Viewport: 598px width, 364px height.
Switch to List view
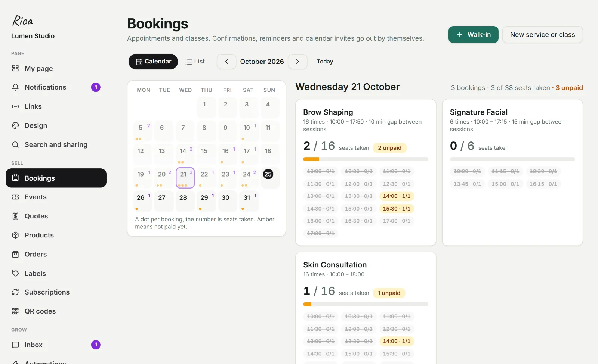[195, 62]
